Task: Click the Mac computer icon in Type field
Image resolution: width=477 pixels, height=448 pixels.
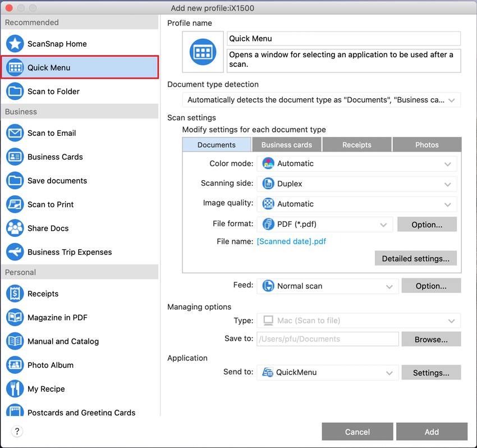Action: [268, 321]
